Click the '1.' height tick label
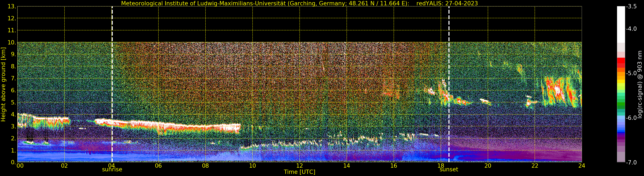This screenshot has width=644, height=176. pos(13,151)
